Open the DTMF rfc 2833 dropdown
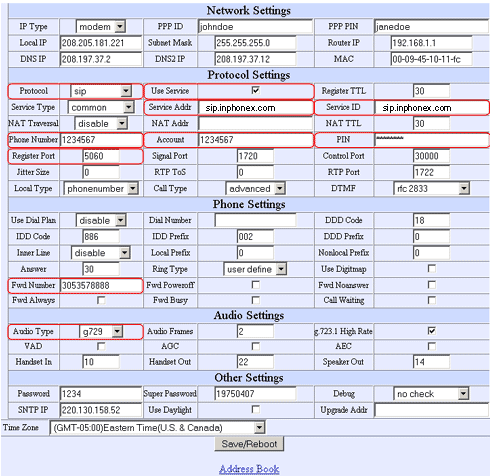 [x=431, y=189]
